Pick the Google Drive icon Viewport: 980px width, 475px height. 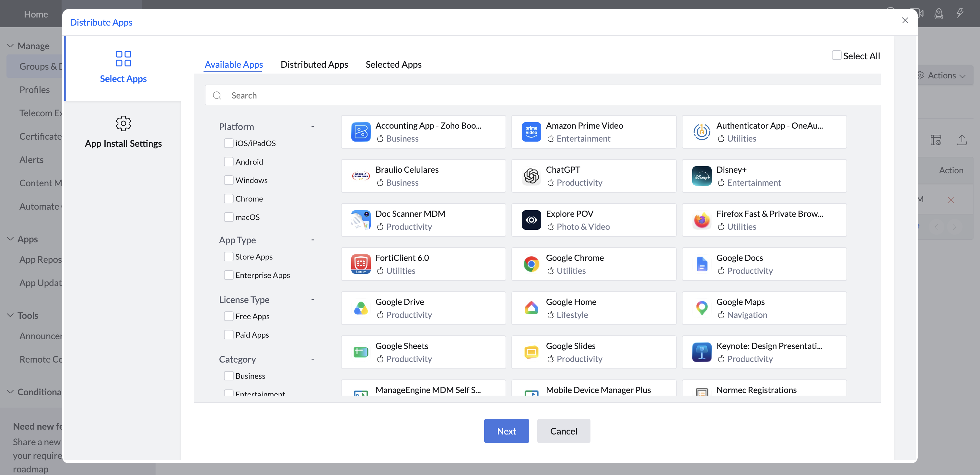(361, 308)
